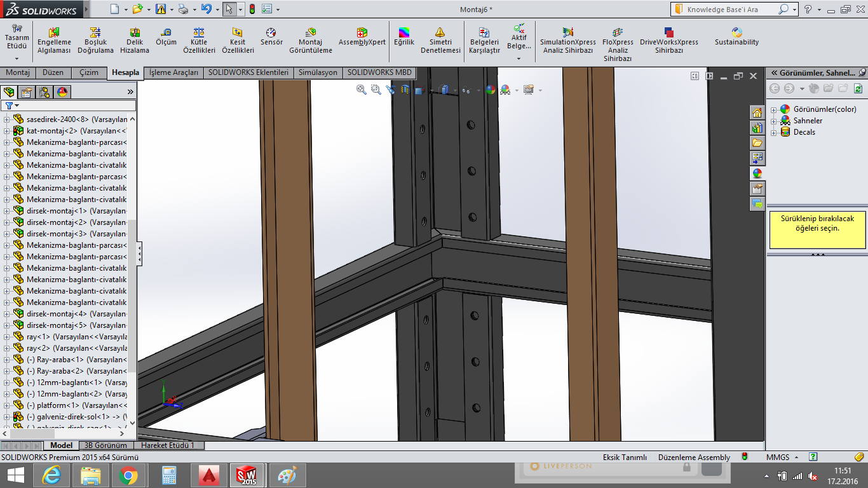Open Kütle Özellikleri mass properties
This screenshot has height=488, width=868.
199,41
